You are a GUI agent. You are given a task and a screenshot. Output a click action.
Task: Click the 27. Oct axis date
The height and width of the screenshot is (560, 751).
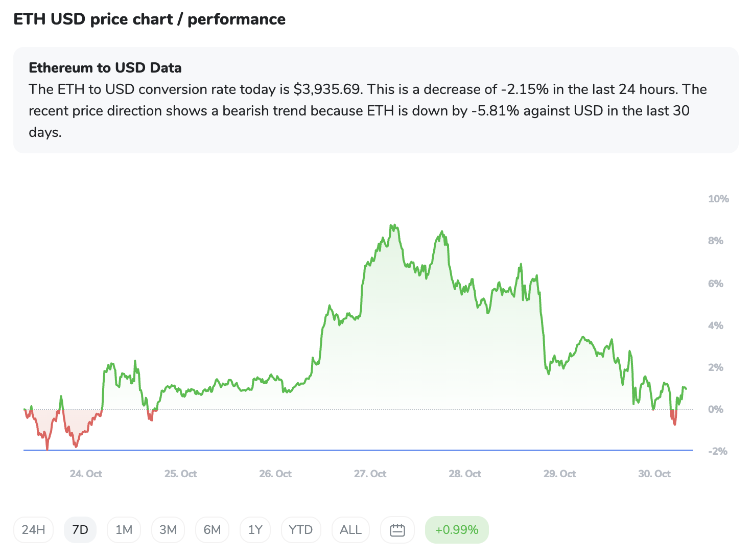[370, 474]
